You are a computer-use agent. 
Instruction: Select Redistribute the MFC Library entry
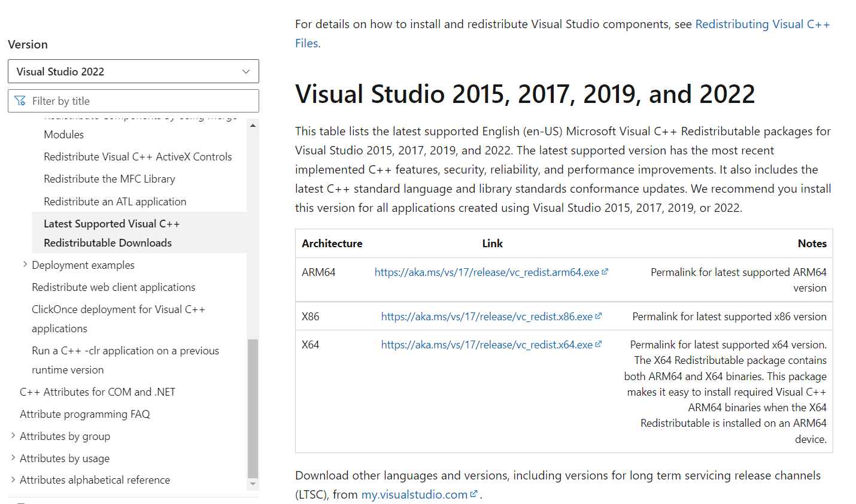110,179
